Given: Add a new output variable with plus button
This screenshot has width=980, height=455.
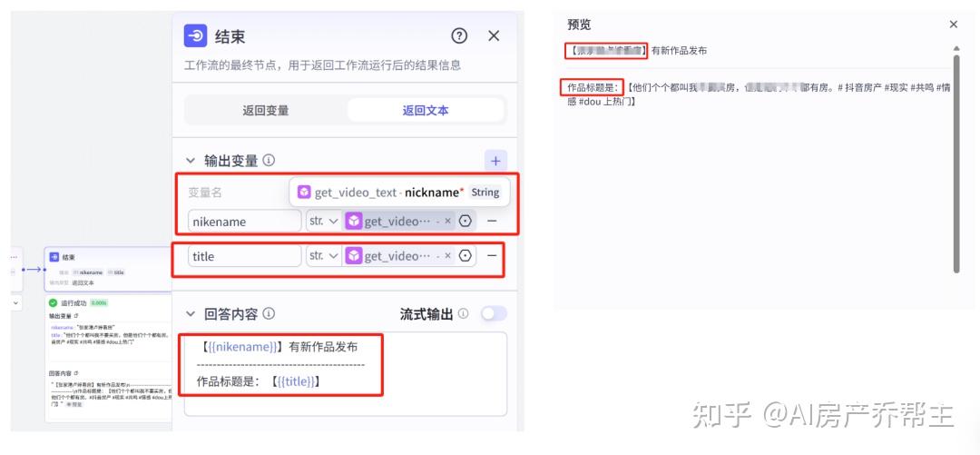Looking at the screenshot, I should (x=495, y=162).
